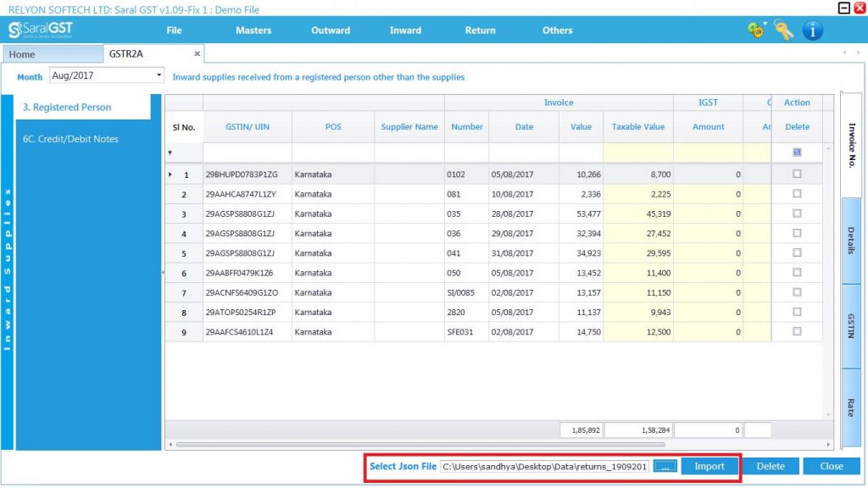Click the Delete button at bottom

pos(771,467)
